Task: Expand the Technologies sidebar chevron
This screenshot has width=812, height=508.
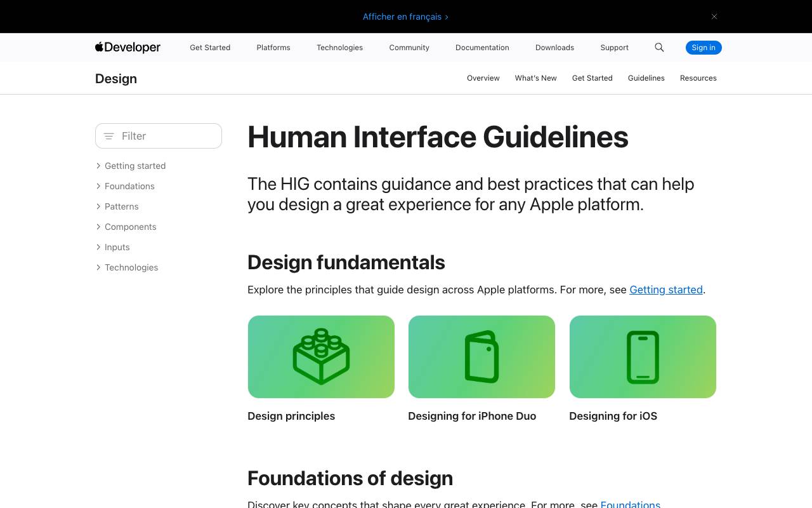Action: click(x=98, y=267)
